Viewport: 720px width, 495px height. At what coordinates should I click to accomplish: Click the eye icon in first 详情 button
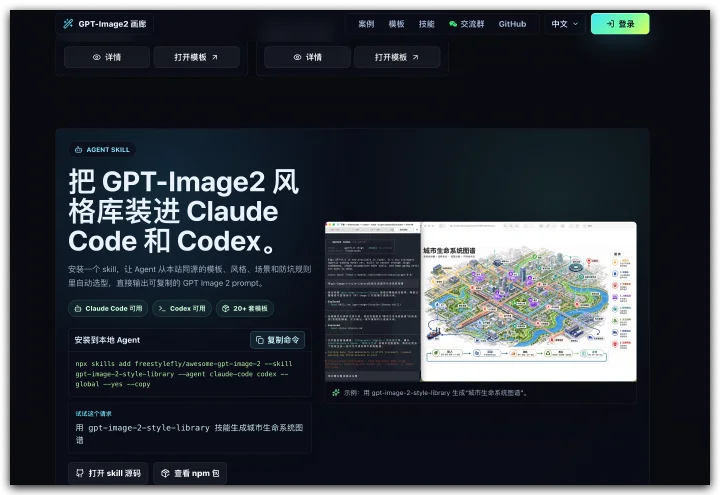[x=96, y=57]
